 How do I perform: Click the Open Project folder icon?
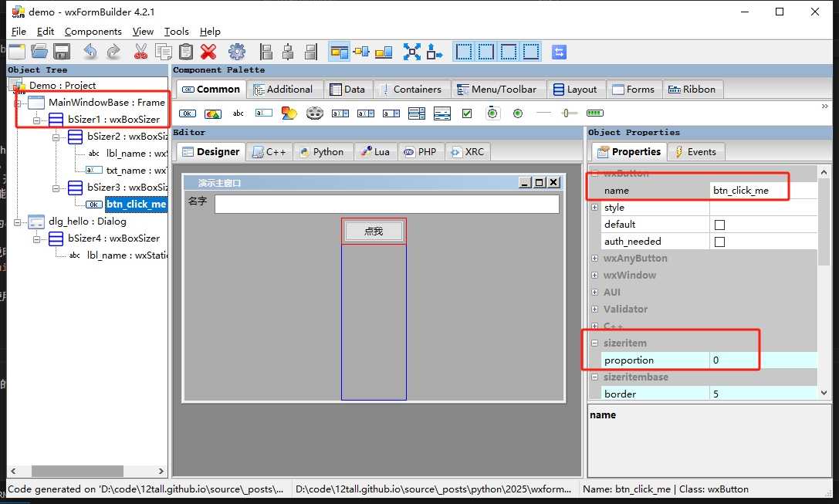click(39, 52)
